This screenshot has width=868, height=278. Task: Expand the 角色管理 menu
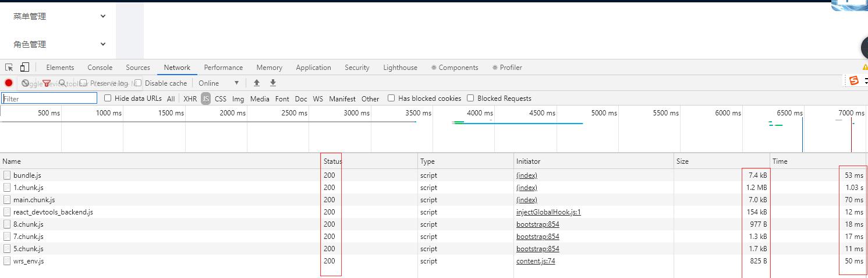pyautogui.click(x=58, y=44)
